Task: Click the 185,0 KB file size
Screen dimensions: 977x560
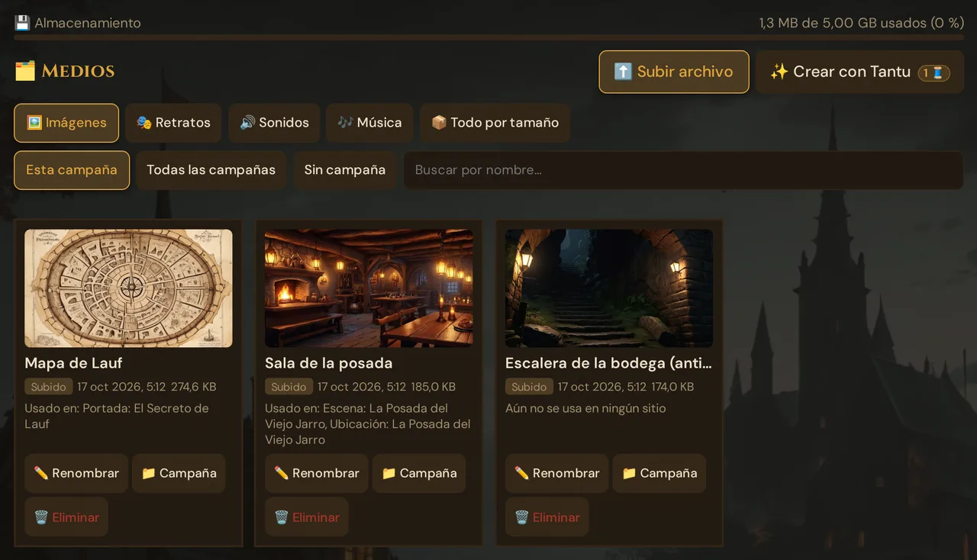Action: point(433,387)
